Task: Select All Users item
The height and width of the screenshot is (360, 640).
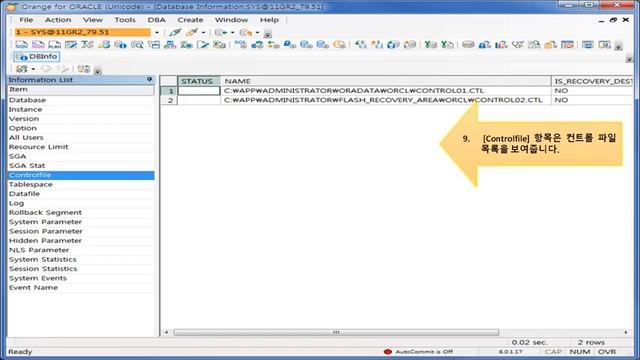Action: [x=81, y=138]
